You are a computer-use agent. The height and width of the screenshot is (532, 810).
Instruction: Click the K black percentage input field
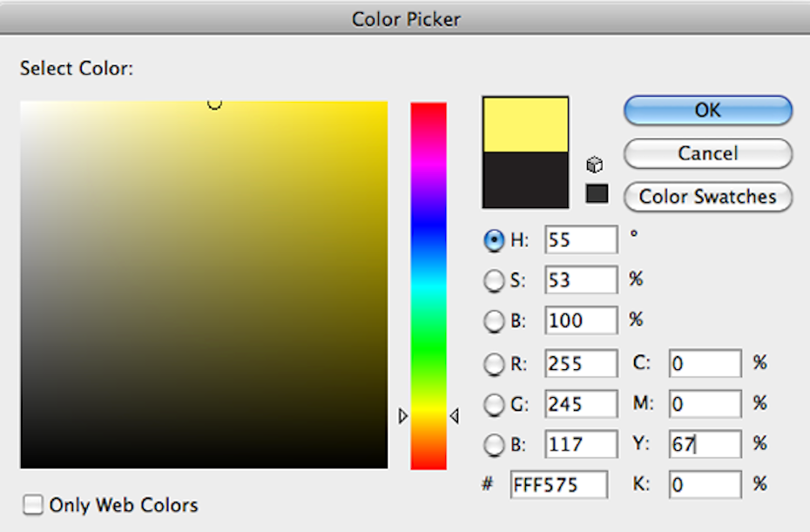[705, 484]
